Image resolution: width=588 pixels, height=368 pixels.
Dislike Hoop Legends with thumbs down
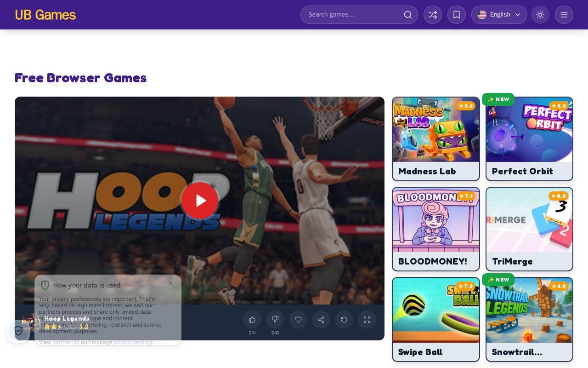click(x=275, y=320)
